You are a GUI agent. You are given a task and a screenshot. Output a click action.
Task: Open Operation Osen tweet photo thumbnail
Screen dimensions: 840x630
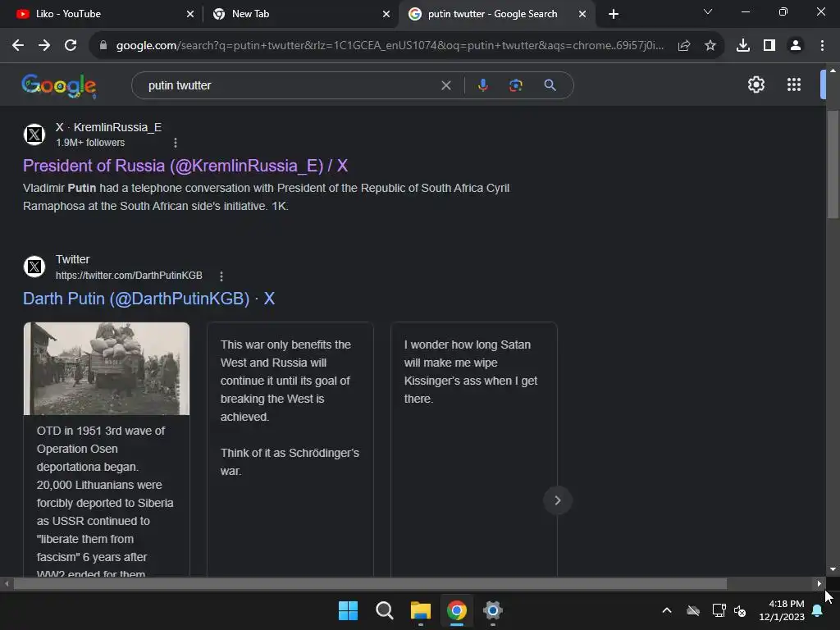pyautogui.click(x=107, y=368)
